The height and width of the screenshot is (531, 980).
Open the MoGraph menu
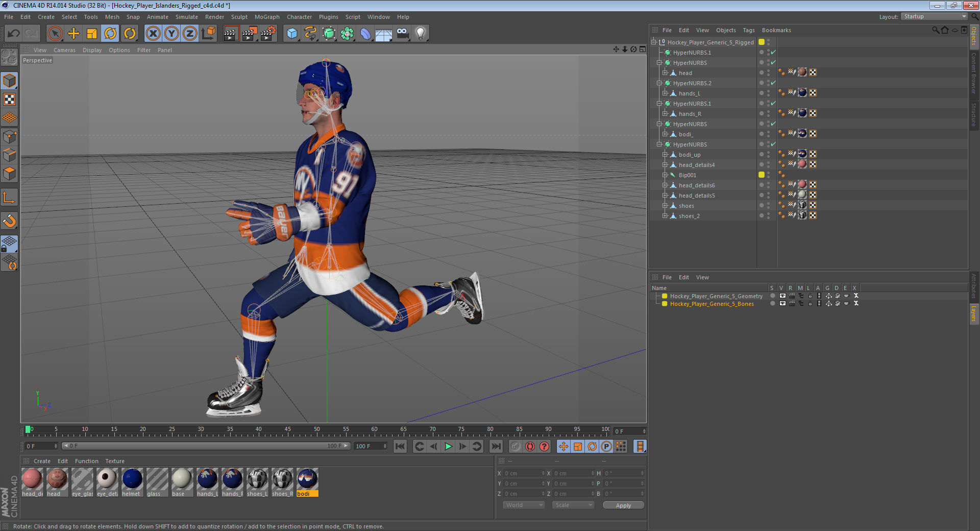[267, 17]
